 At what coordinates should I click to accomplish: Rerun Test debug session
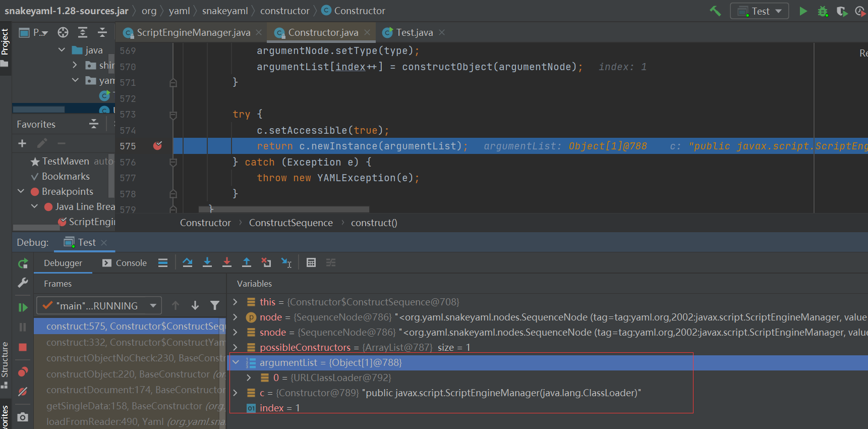pos(23,263)
